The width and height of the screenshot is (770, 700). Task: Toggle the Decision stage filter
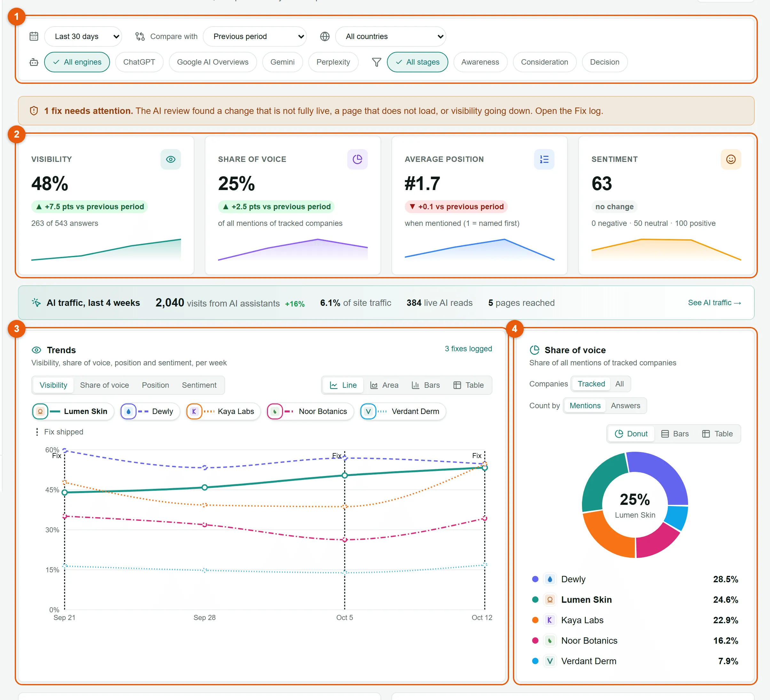click(605, 62)
